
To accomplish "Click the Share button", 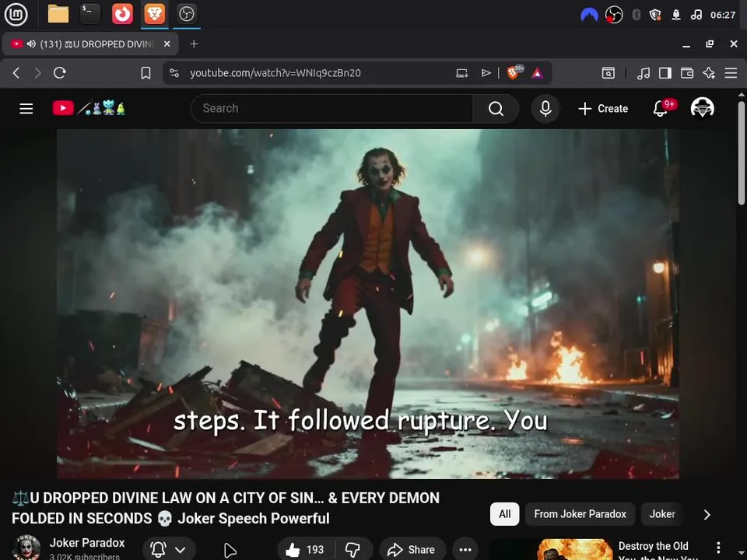I will pyautogui.click(x=412, y=550).
